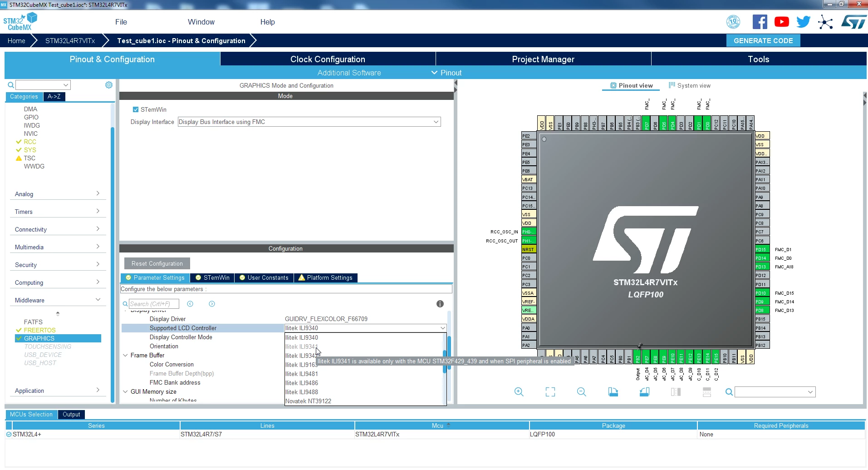Open the Facebook icon link
868x470 pixels.
(760, 22)
